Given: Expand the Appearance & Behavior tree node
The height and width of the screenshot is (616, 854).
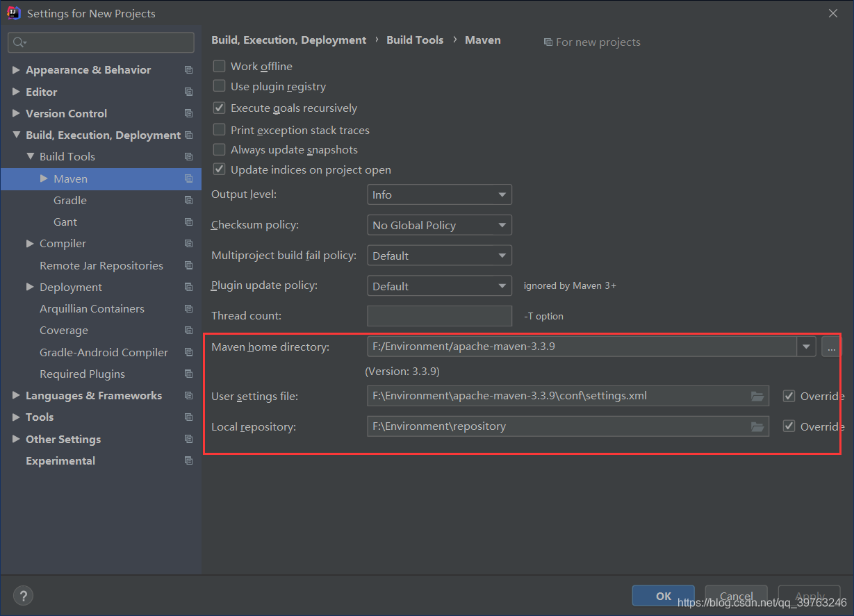Looking at the screenshot, I should pos(16,69).
